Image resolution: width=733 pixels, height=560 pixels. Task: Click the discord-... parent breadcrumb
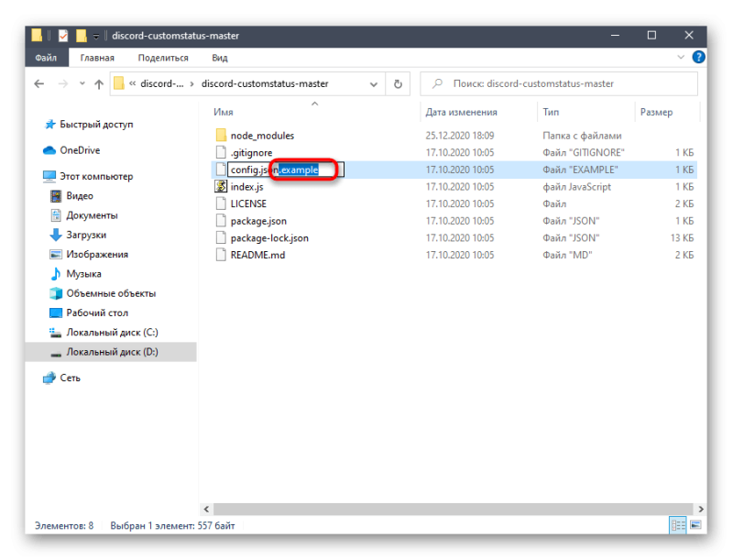point(162,83)
